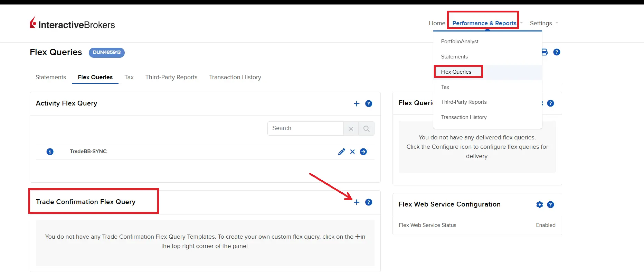Clear the Activity Flex Query search field

click(351, 129)
